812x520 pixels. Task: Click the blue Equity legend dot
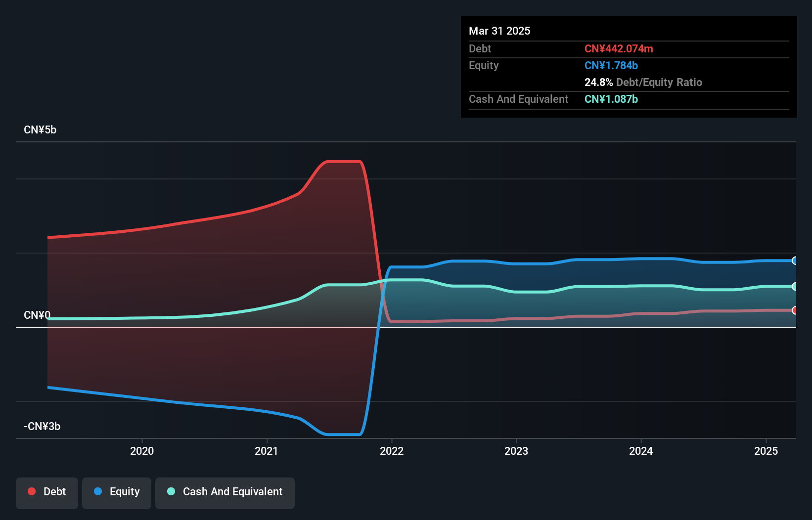(x=98, y=491)
